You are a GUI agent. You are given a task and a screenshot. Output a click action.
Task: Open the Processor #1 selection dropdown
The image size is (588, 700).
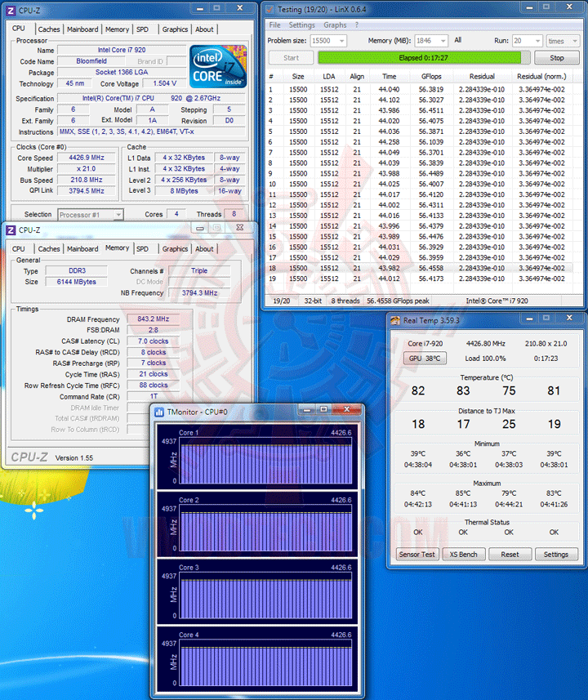(118, 215)
